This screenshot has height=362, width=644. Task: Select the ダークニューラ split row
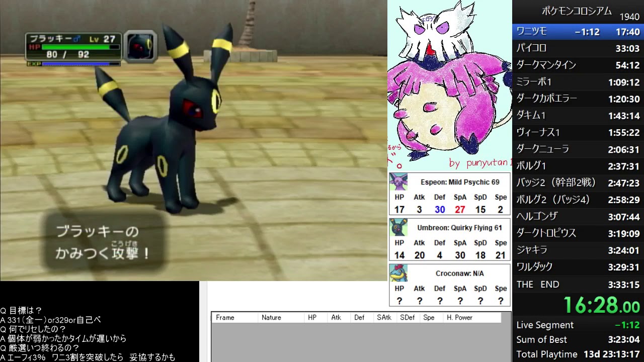point(578,149)
